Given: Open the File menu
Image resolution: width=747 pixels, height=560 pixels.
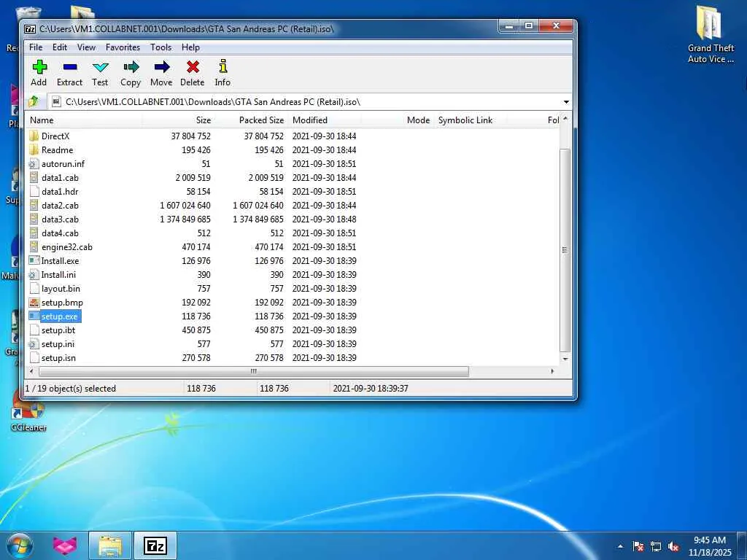Looking at the screenshot, I should pos(35,47).
